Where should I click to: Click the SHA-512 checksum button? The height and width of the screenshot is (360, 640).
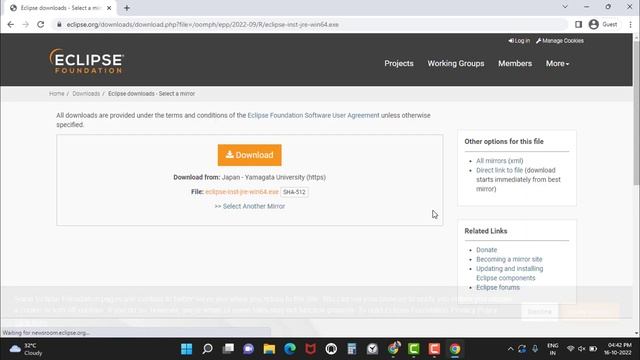294,192
